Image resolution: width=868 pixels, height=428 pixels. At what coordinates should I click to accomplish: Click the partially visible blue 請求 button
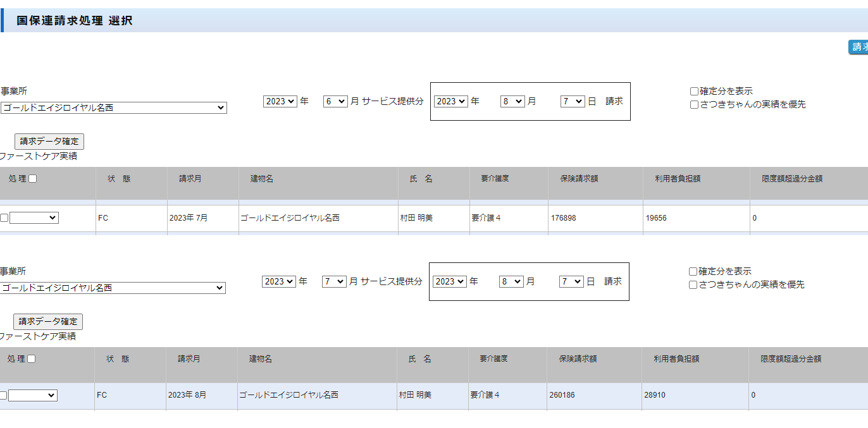(859, 47)
